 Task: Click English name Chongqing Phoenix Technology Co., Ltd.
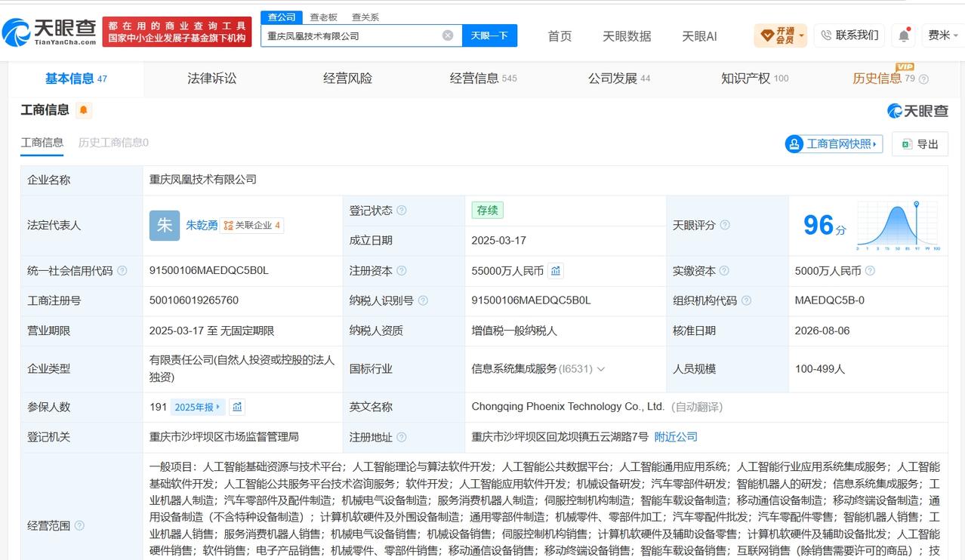click(568, 407)
